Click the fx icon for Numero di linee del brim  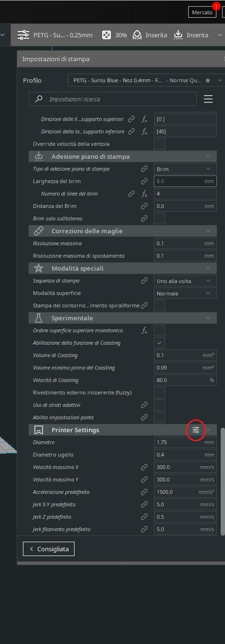[144, 194]
